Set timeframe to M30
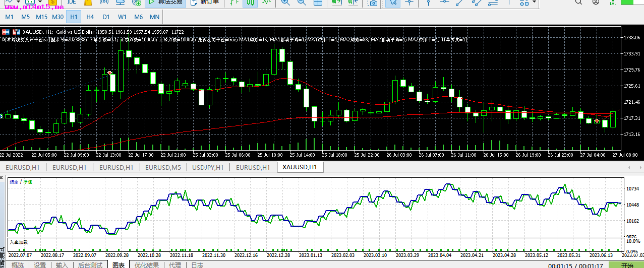 (x=58, y=17)
